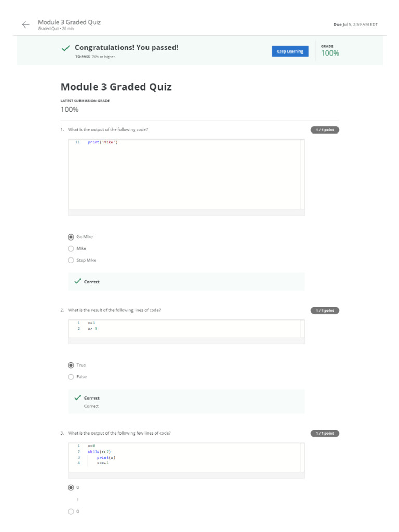Select the Stop Mike radio option

click(x=71, y=260)
